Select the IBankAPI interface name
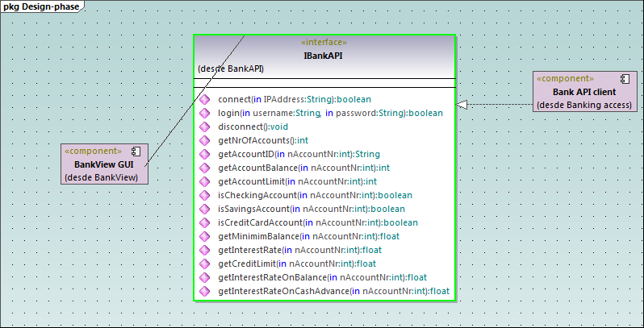 [324, 56]
